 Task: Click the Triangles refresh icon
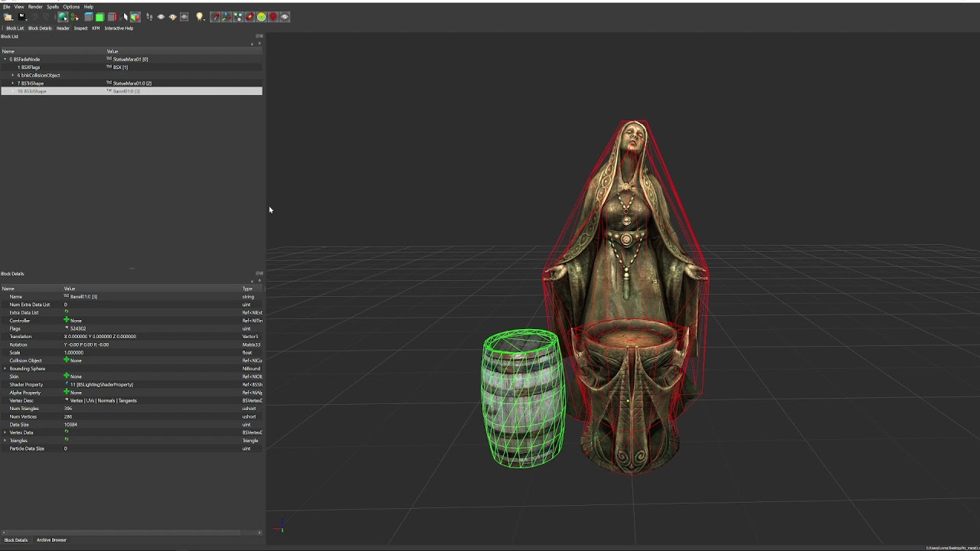coord(67,440)
